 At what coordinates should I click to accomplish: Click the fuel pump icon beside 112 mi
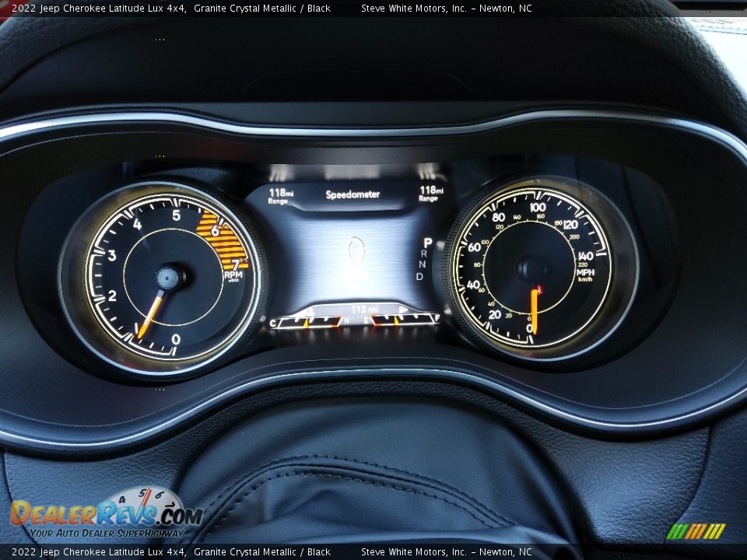(404, 310)
